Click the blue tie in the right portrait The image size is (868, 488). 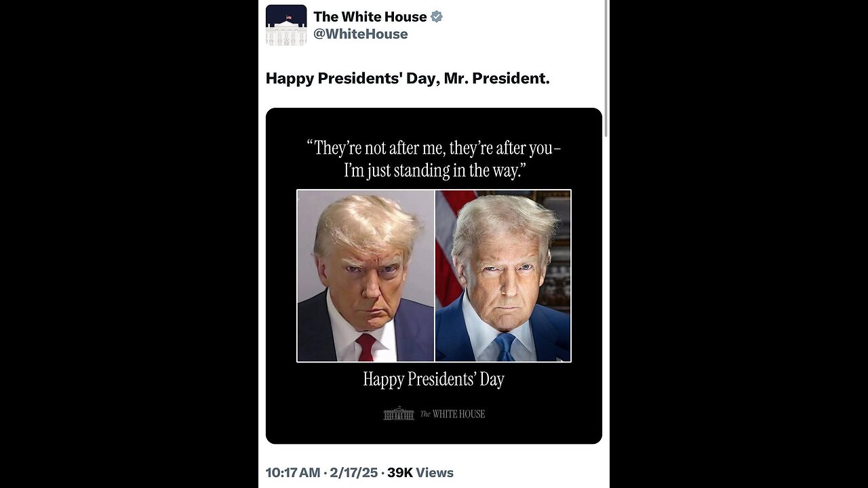(505, 347)
